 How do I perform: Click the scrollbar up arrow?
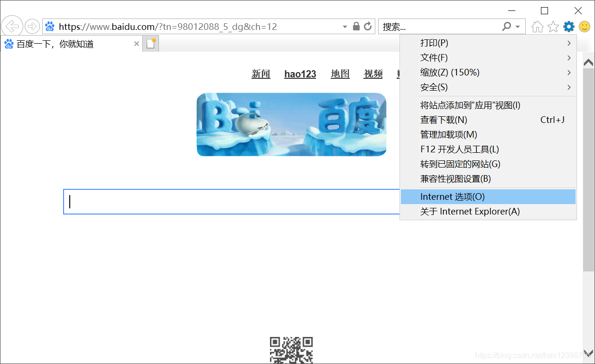click(588, 62)
